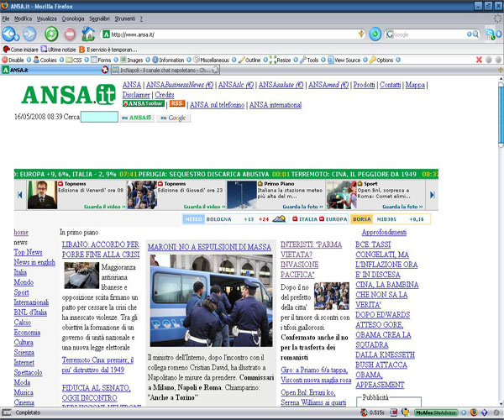Viewport: 504px width, 420px height.
Task: Click the 0.515s load time status icon
Action: click(372, 412)
